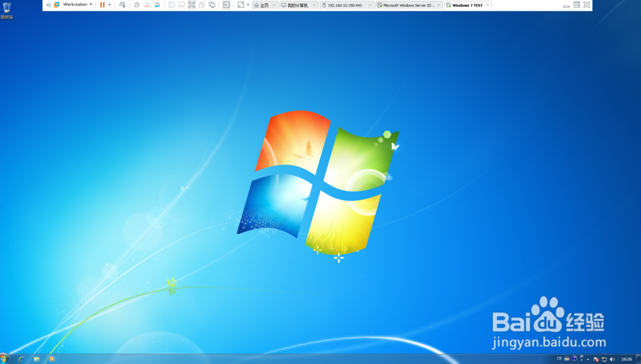The height and width of the screenshot is (364, 641).
Task: Close the 192.168.10.158:443 tab
Action: [370, 5]
